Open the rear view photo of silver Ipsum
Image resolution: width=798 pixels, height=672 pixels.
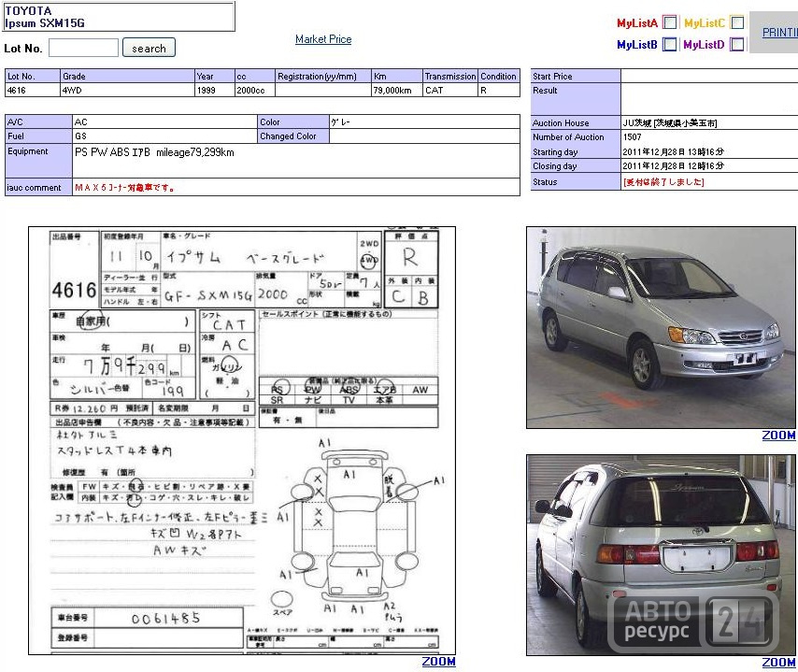[x=661, y=555]
